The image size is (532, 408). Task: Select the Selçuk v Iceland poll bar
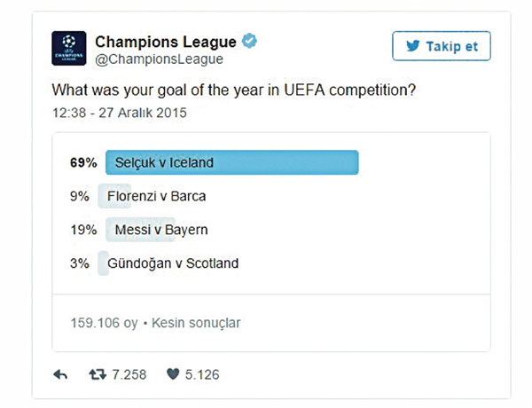[232, 162]
